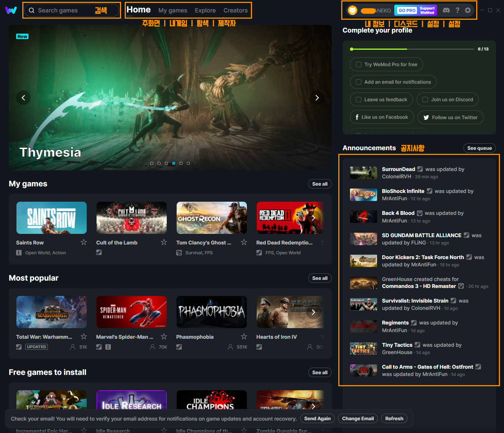Open Explore tab
504x433 pixels.
point(205,11)
